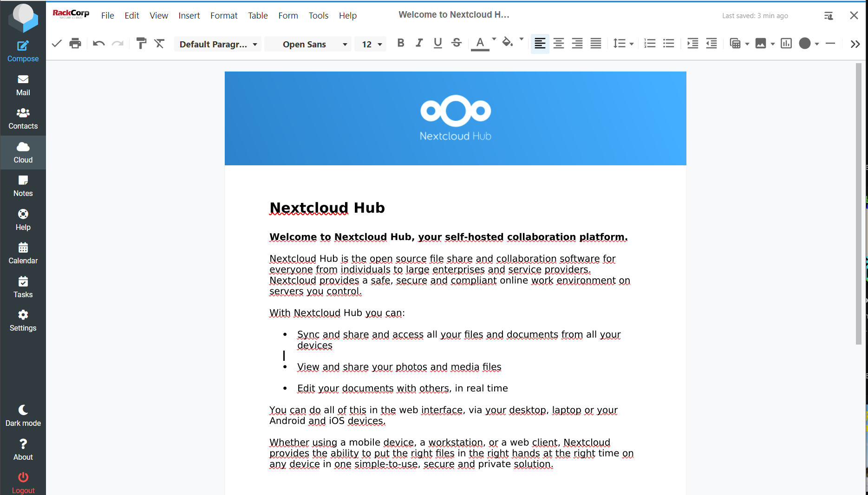
Task: Enable Dark mode
Action: [23, 416]
